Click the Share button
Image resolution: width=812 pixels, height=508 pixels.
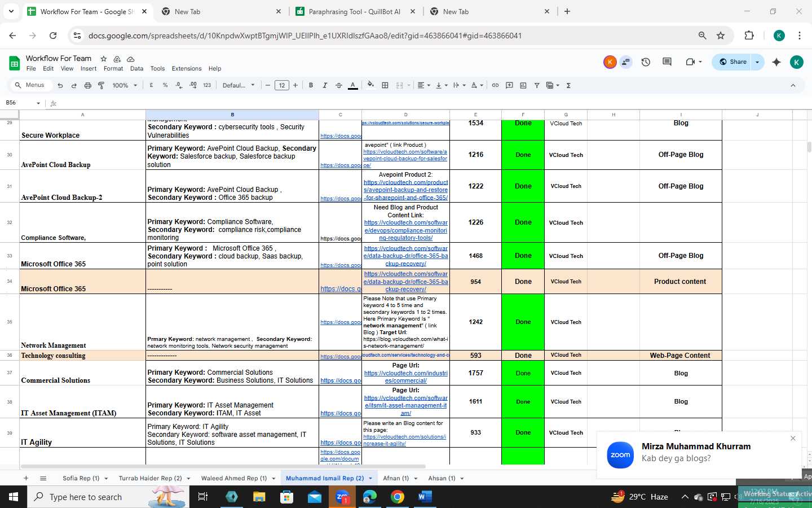pos(732,62)
